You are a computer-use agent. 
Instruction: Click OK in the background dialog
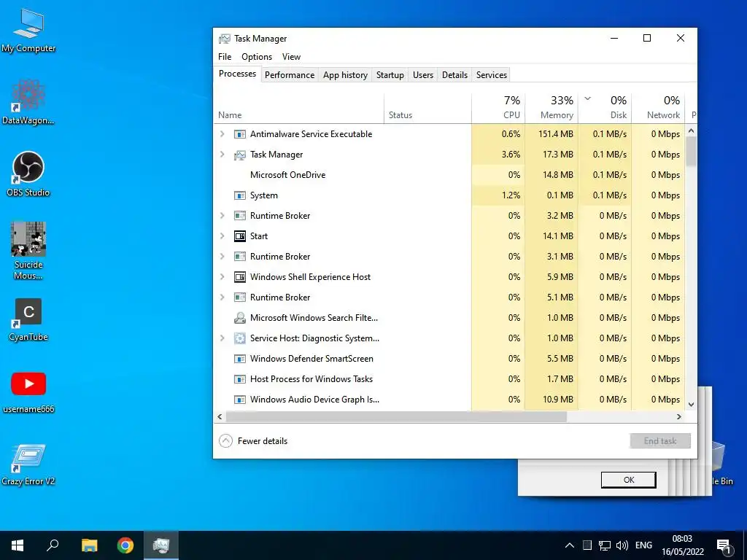(x=628, y=480)
